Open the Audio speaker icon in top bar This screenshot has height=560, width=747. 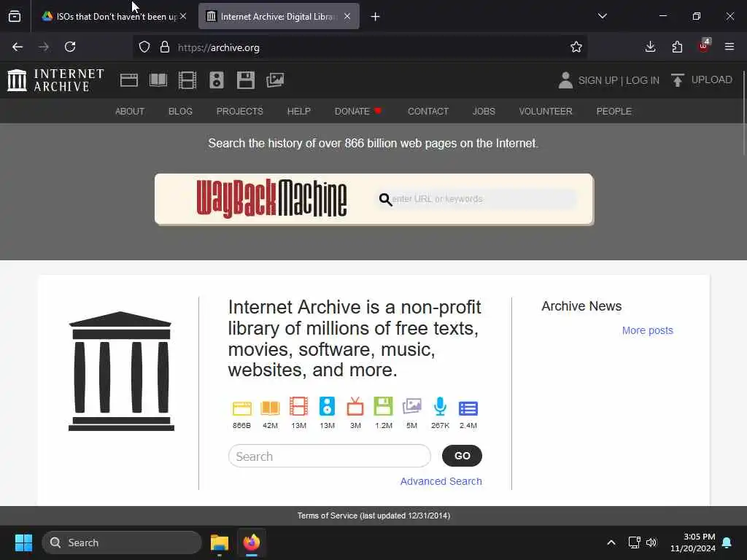216,80
